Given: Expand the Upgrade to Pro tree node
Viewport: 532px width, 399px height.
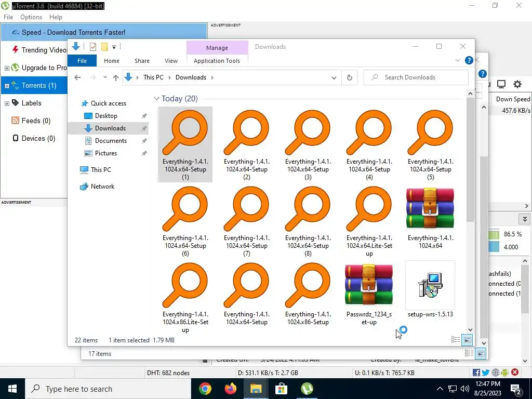Looking at the screenshot, I should coord(7,68).
